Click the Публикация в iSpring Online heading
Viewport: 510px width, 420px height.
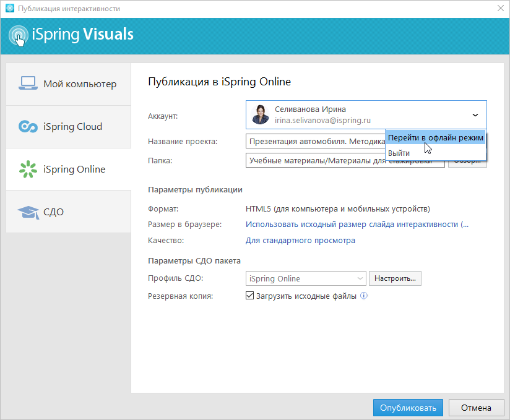(x=219, y=82)
